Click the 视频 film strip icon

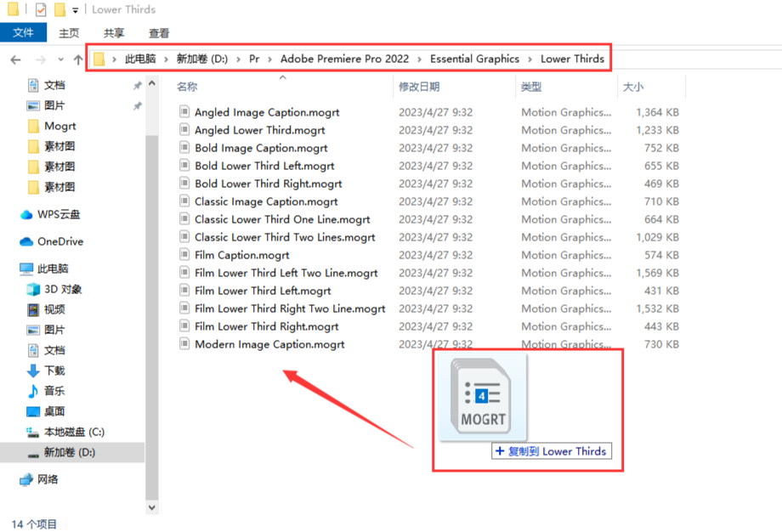[x=33, y=310]
